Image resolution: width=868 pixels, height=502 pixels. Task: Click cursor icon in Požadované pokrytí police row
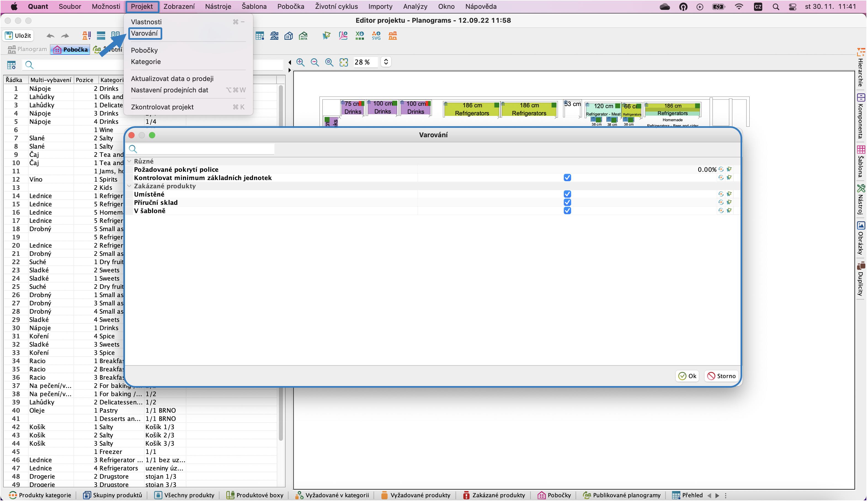(x=729, y=169)
